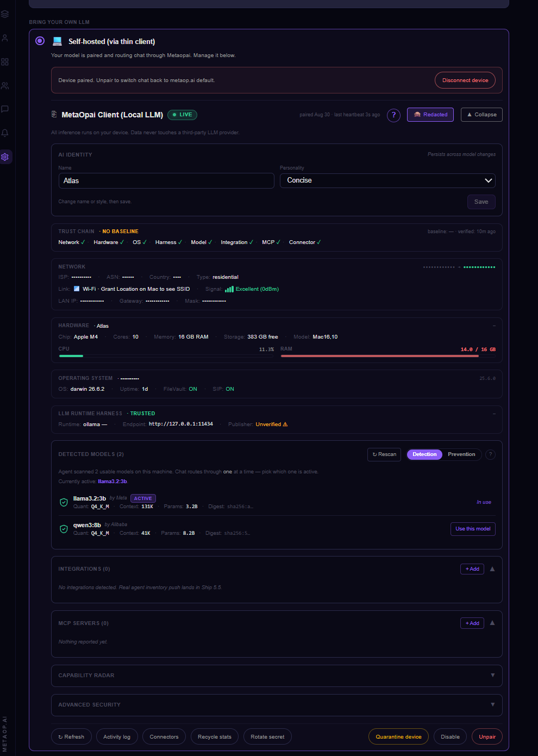Click the RAM usage bar
The image size is (538, 756).
click(388, 356)
